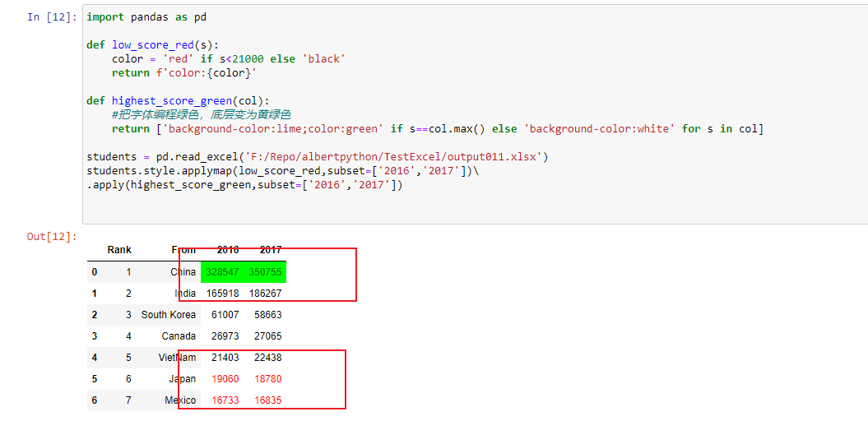Viewport: 868px width, 421px height.
Task: Click inside the code cell on the import pandas line
Action: (146, 17)
